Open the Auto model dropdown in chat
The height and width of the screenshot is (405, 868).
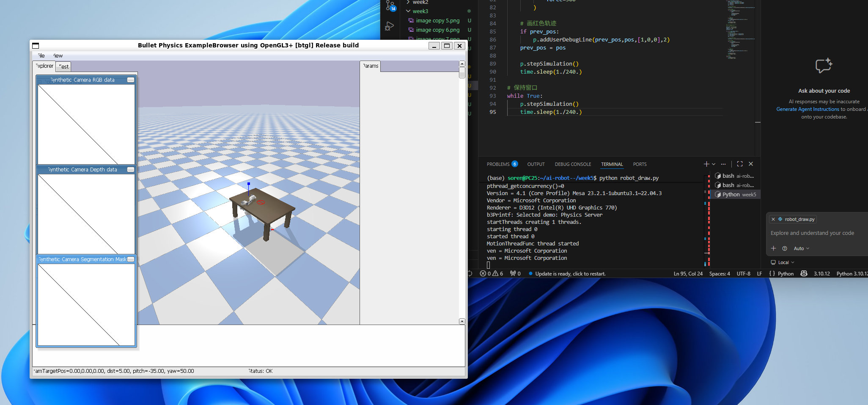point(801,248)
